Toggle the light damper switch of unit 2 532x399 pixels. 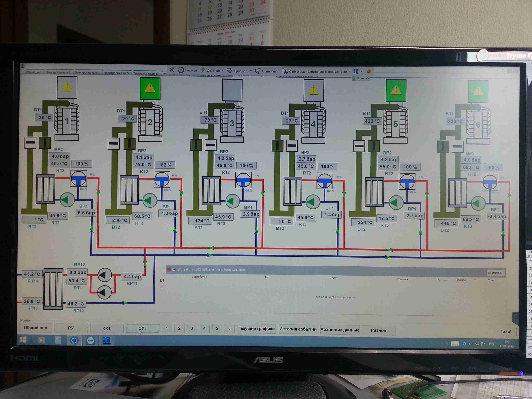click(113, 144)
